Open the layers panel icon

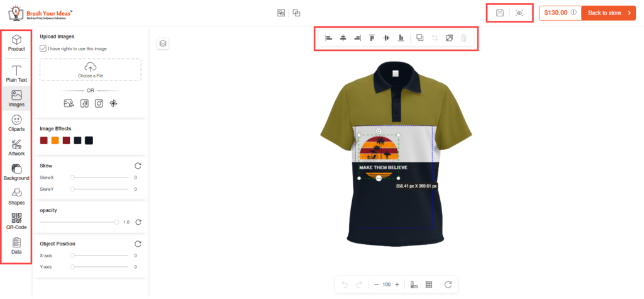[163, 43]
